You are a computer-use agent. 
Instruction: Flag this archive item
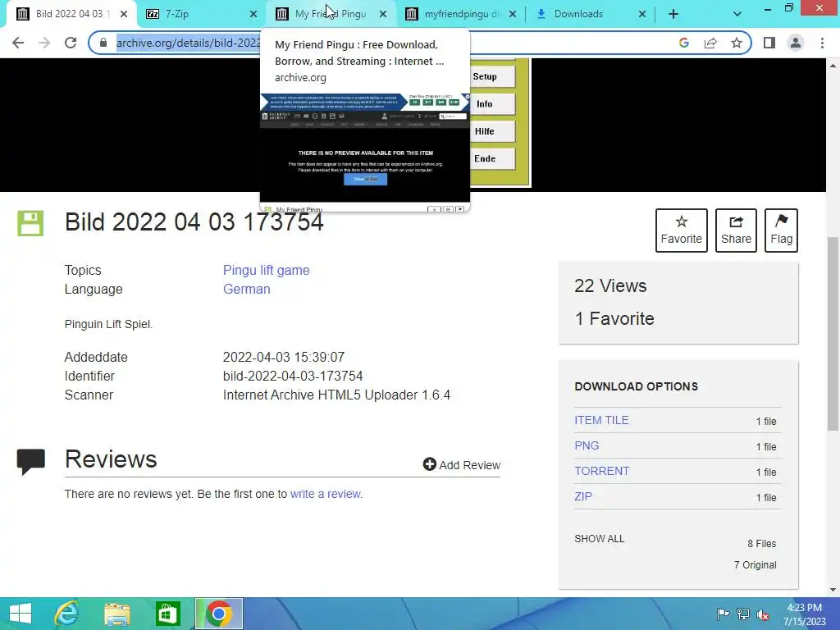781,231
